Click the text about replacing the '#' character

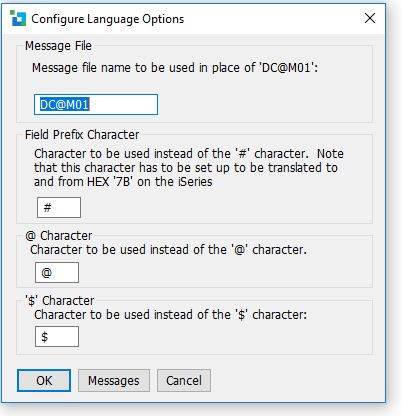click(189, 154)
